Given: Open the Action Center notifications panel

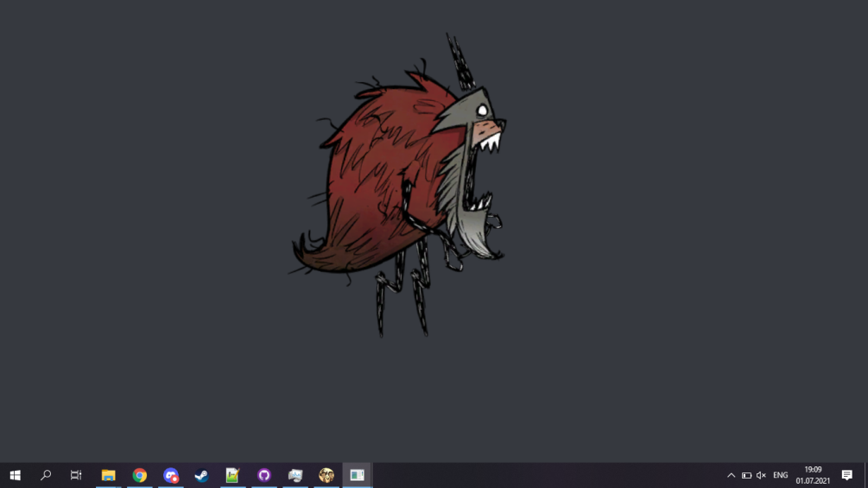Looking at the screenshot, I should (x=847, y=475).
